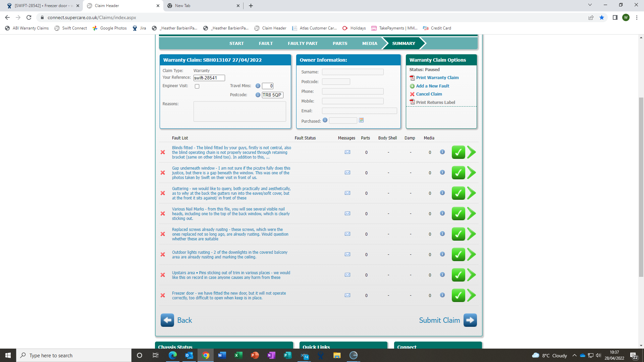
Task: Open the Purchased date calendar picker
Action: tap(361, 120)
